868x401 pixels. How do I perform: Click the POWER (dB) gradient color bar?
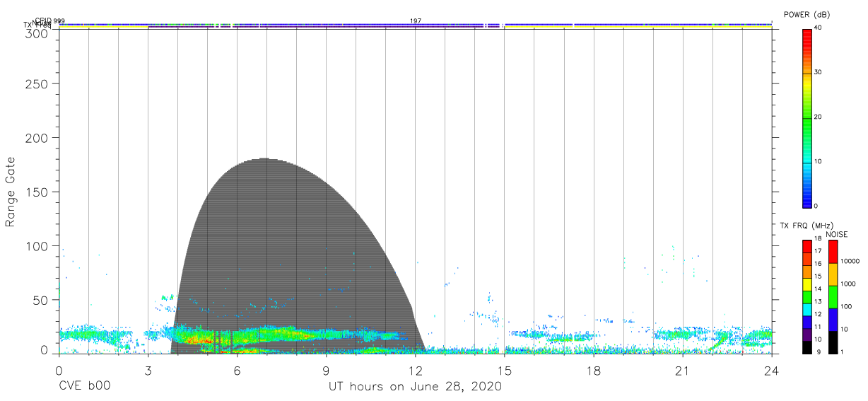coord(807,118)
